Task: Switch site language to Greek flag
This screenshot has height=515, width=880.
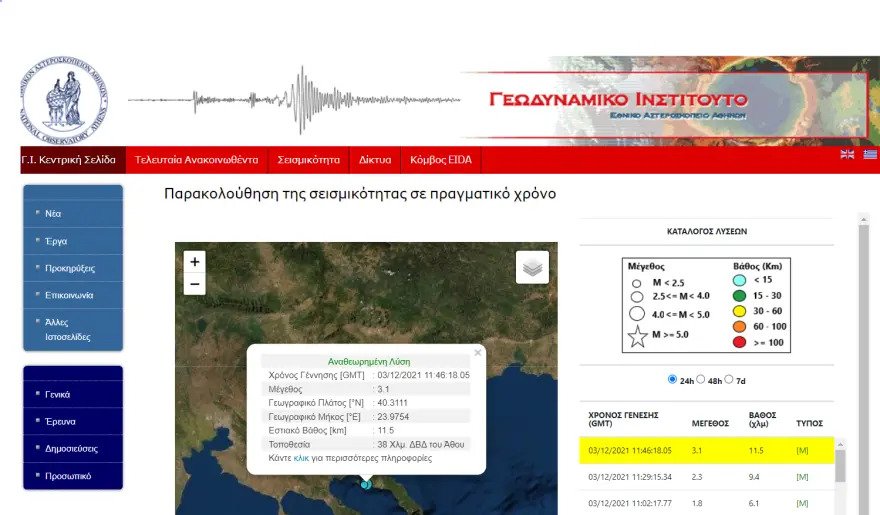Action: (870, 154)
